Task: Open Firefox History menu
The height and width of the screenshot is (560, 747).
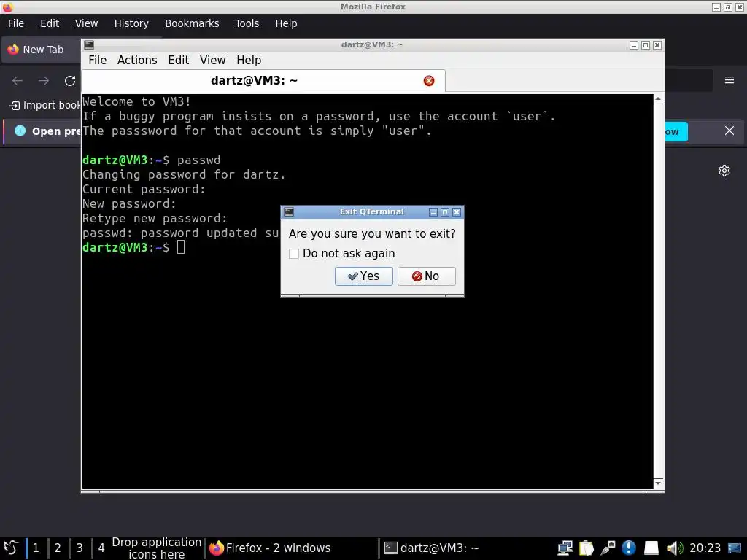Action: [x=131, y=23]
